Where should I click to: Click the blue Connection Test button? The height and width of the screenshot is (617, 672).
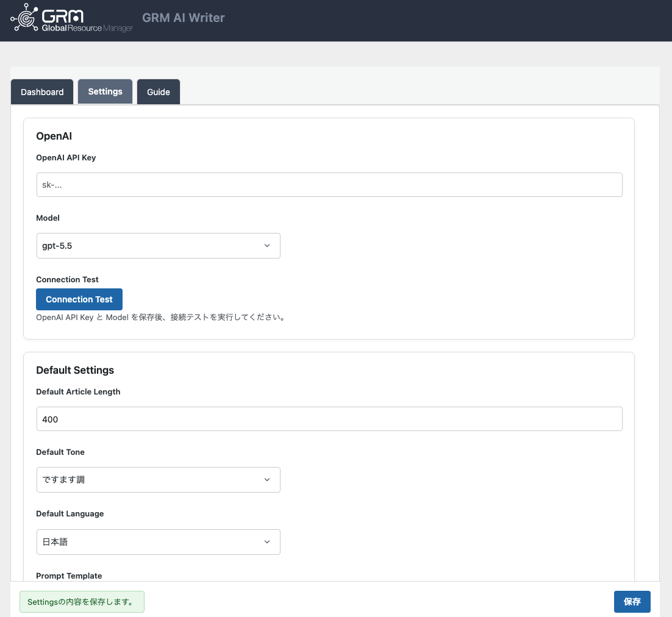[x=79, y=299]
